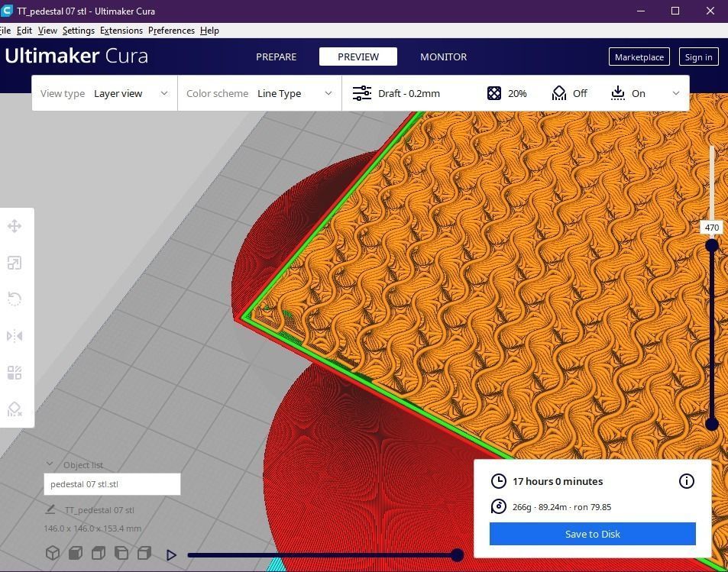
Task: Select the Move tool in left toolbar
Action: pyautogui.click(x=15, y=226)
